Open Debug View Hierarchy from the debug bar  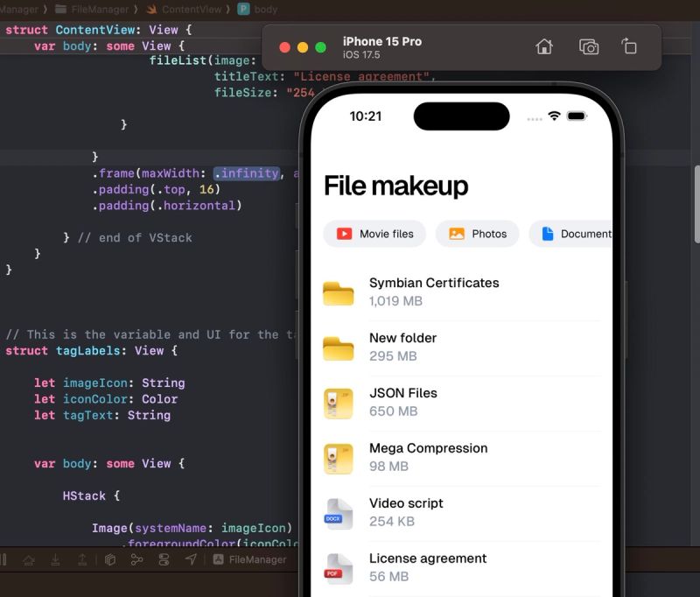110,559
